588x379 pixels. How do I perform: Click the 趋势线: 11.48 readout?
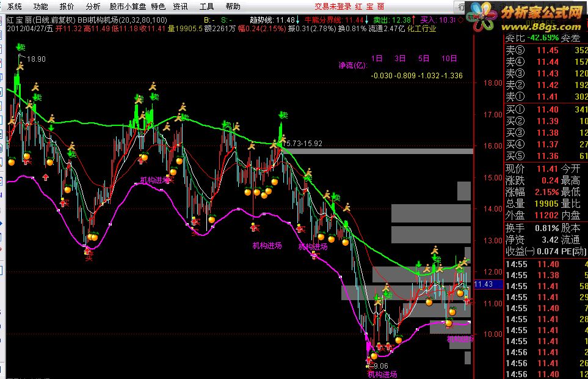click(272, 20)
